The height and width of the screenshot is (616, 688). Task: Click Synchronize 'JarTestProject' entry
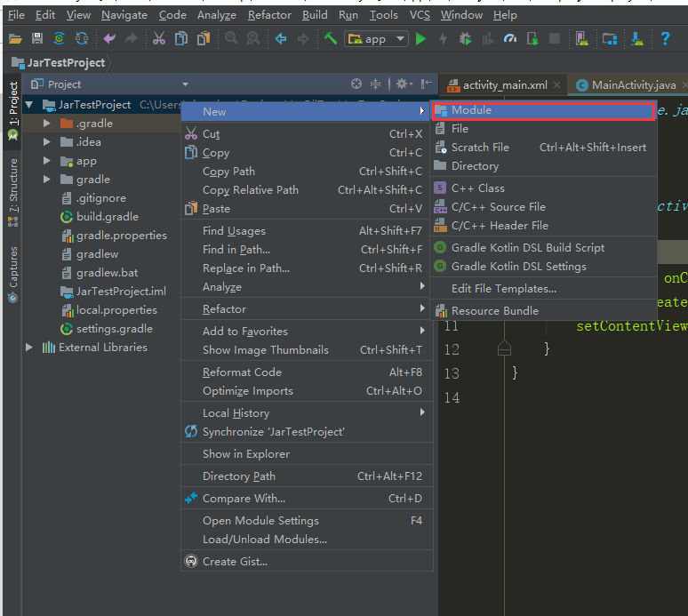point(307,432)
